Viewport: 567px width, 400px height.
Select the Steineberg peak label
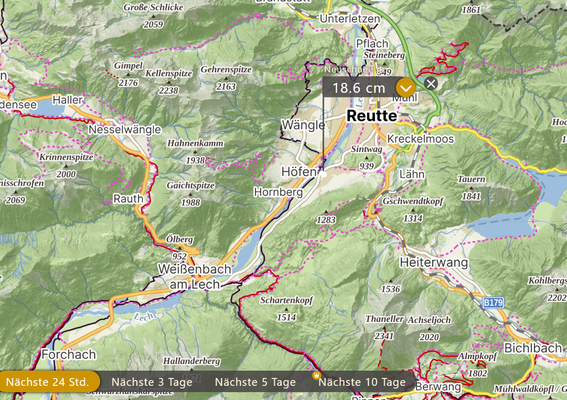click(384, 55)
